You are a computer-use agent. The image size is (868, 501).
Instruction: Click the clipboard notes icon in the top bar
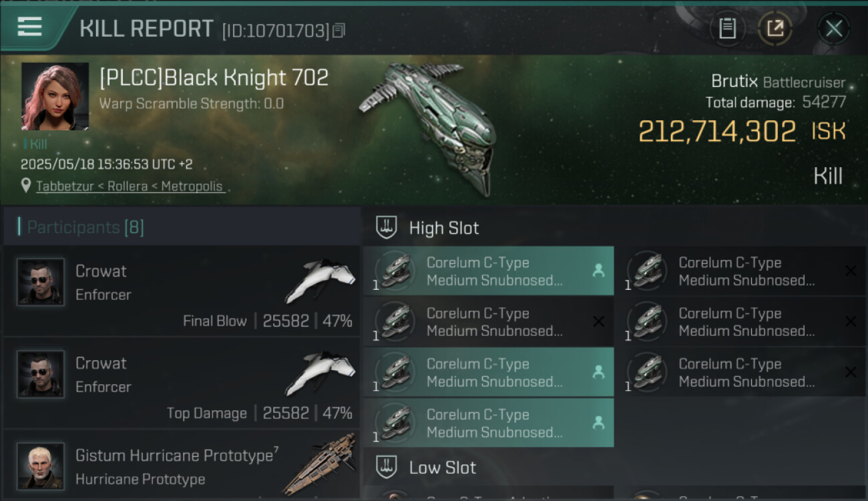click(x=727, y=29)
